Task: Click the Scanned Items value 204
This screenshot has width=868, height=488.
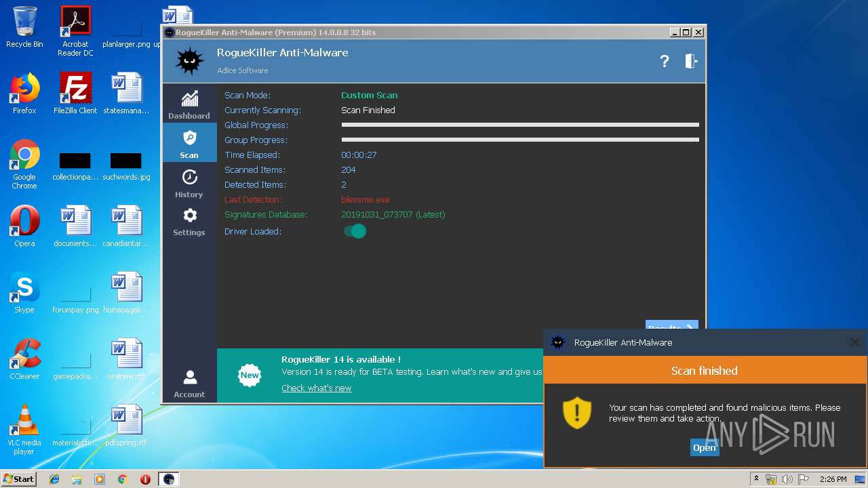Action: pos(349,169)
